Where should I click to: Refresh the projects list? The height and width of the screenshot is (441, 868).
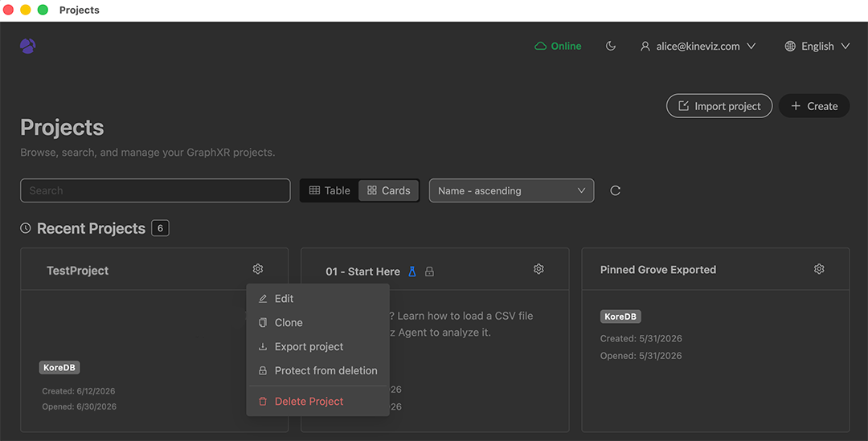pos(615,190)
